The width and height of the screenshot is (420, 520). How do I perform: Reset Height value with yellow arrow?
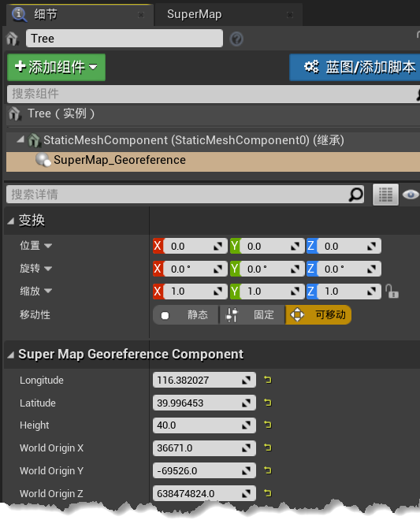point(267,425)
